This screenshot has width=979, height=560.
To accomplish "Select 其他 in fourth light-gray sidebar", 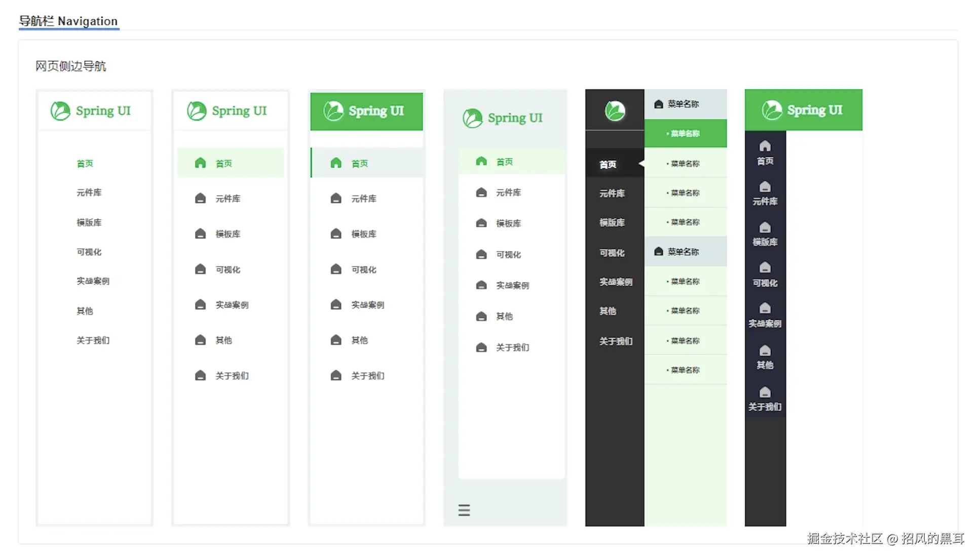I will coord(504,316).
